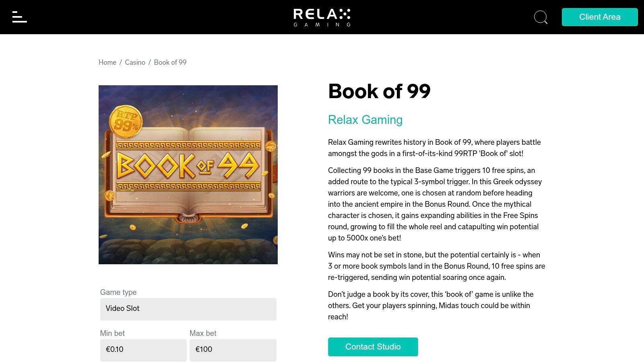
Task: Select the Max bet €100 field
Action: [233, 350]
